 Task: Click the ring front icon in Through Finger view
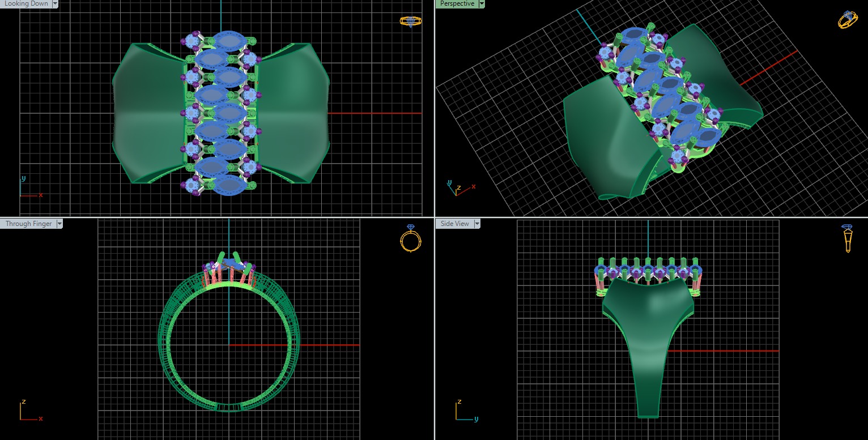(x=410, y=238)
